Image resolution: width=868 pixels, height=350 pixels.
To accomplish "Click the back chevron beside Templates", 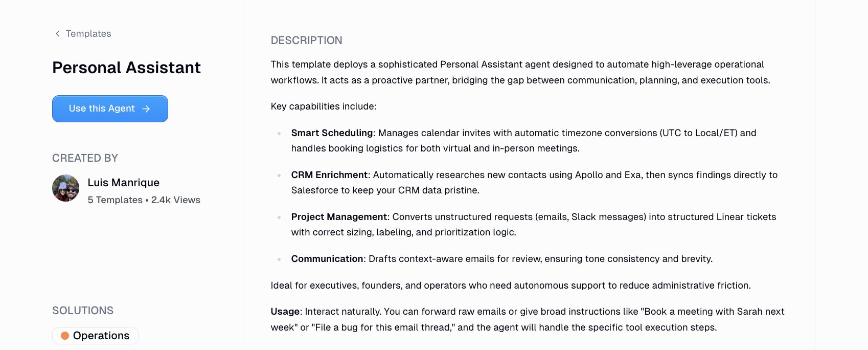I will [57, 33].
